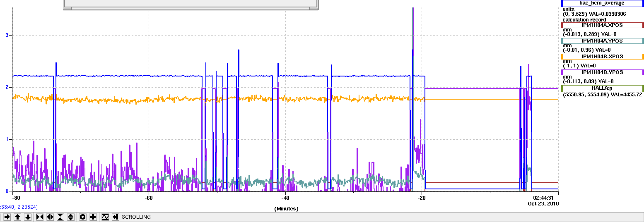This screenshot has height=222, width=644.
Task: Toggle the waveform display-mode button
Action: coord(105,217)
